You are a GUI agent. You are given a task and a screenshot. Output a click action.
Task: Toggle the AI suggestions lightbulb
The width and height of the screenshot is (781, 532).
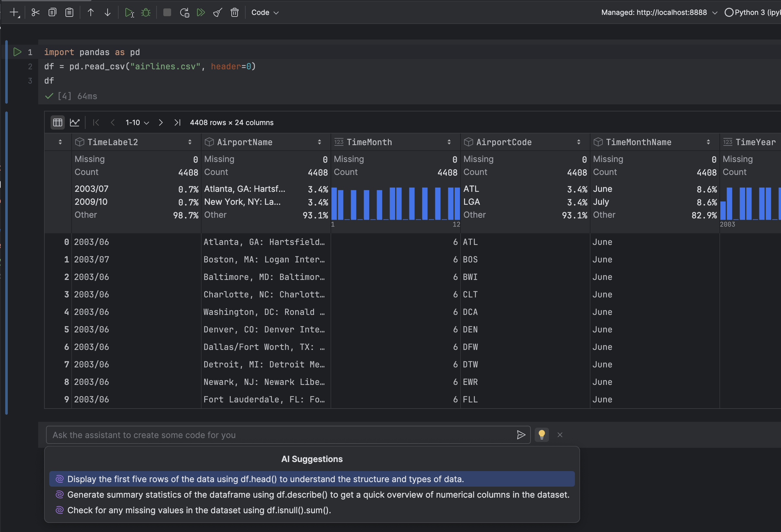pyautogui.click(x=542, y=434)
